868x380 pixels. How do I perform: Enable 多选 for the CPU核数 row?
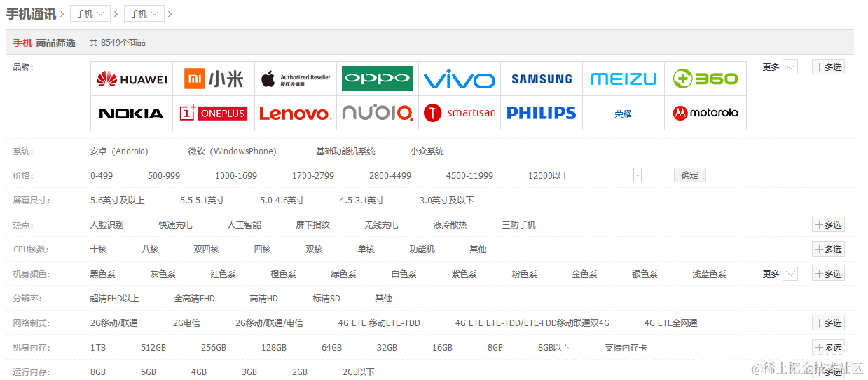coord(828,250)
